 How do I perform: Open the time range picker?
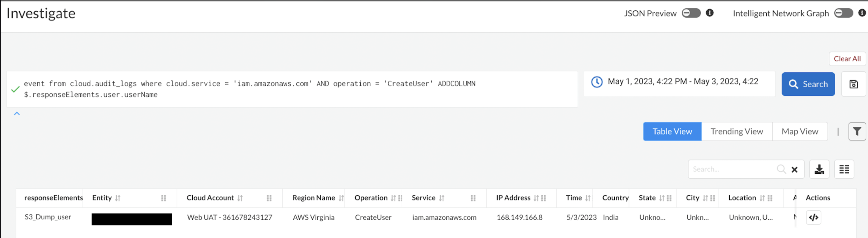point(679,82)
